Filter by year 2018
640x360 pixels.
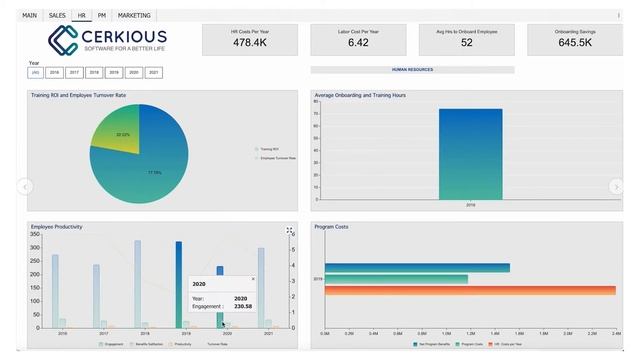tap(94, 73)
